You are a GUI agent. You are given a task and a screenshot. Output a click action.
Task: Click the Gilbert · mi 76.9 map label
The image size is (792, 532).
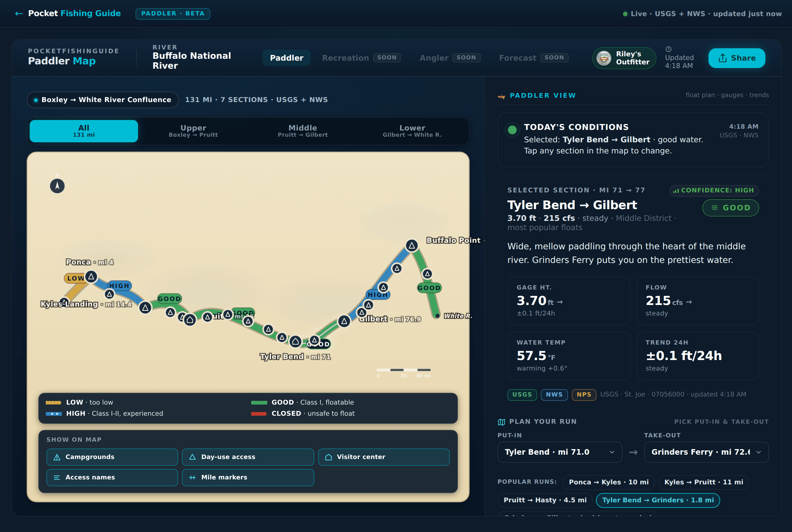click(390, 319)
